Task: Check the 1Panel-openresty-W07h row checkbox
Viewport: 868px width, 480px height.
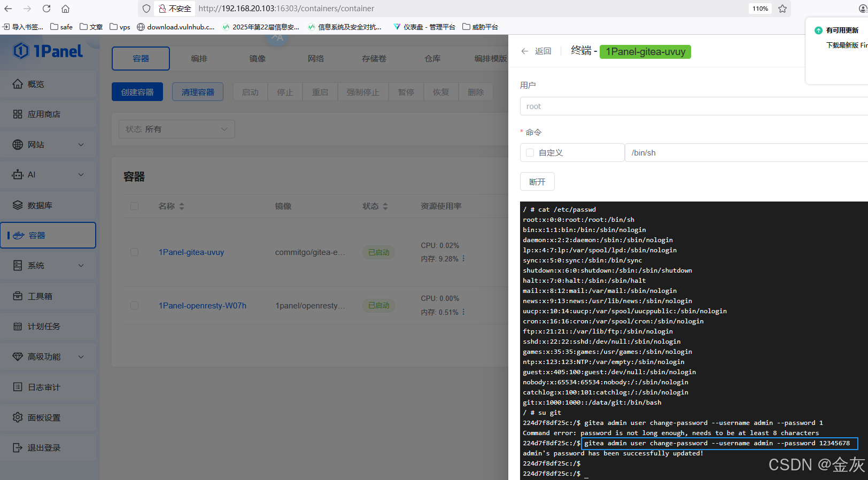Action: 134,306
